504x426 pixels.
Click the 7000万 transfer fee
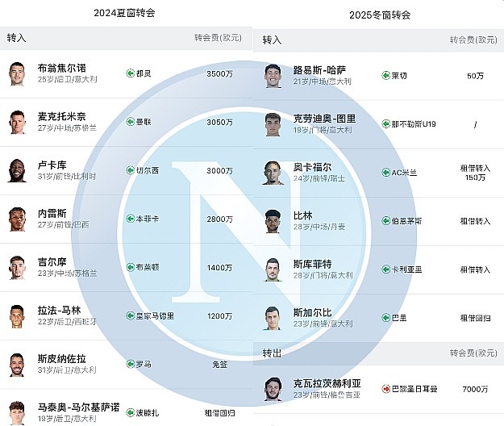click(475, 390)
